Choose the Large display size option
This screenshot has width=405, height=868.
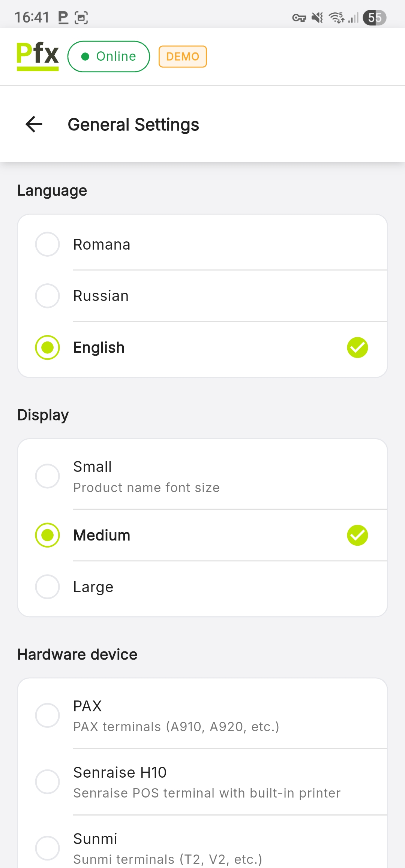[x=48, y=587]
